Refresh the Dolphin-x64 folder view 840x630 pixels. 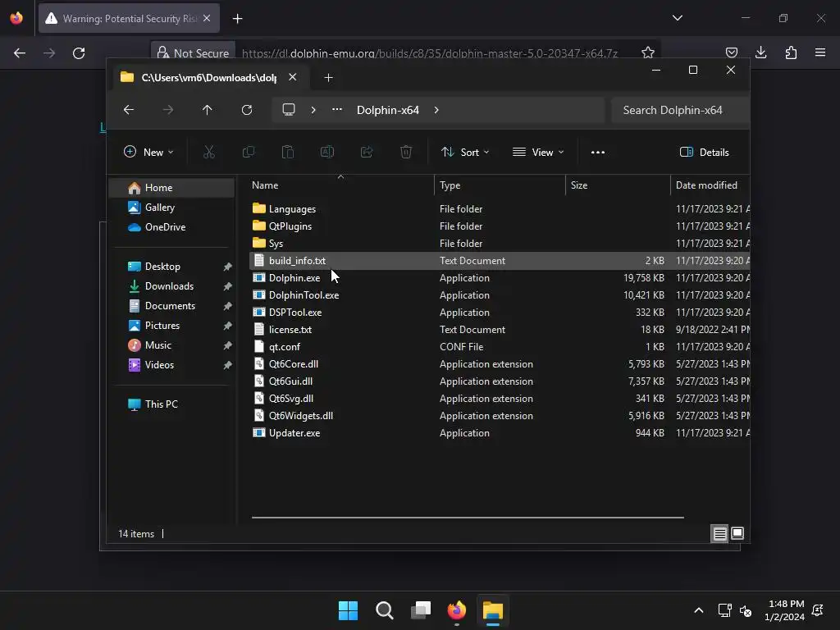pos(247,110)
